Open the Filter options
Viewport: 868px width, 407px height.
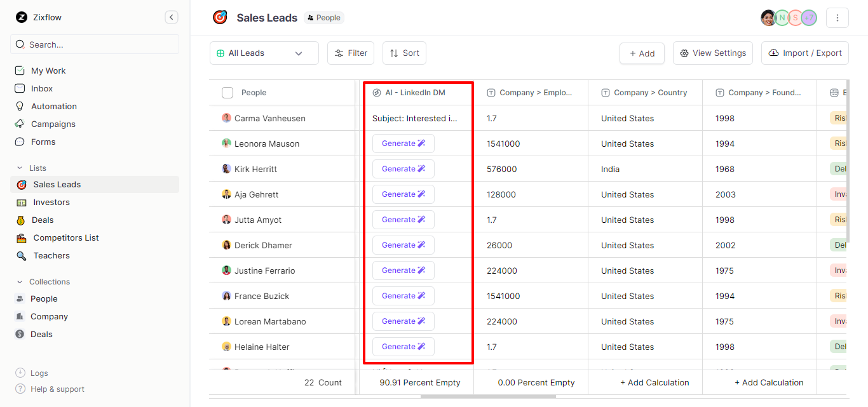(x=351, y=53)
